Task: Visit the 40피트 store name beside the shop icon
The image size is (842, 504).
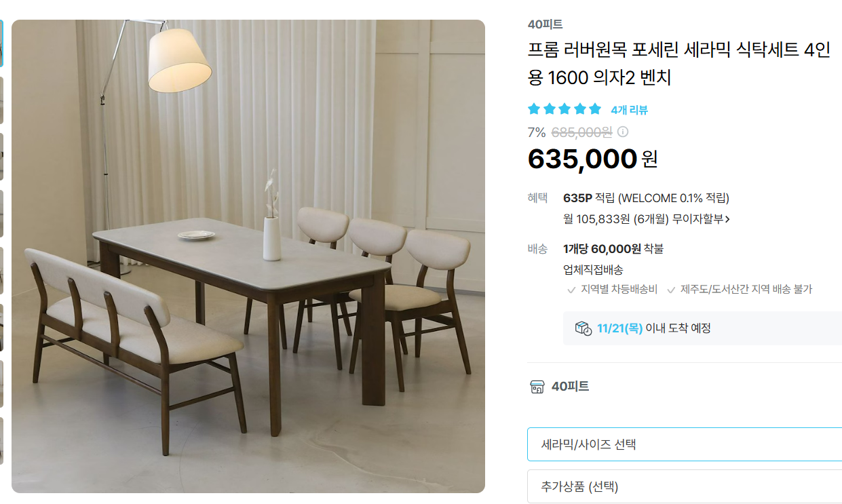Action: (x=570, y=387)
